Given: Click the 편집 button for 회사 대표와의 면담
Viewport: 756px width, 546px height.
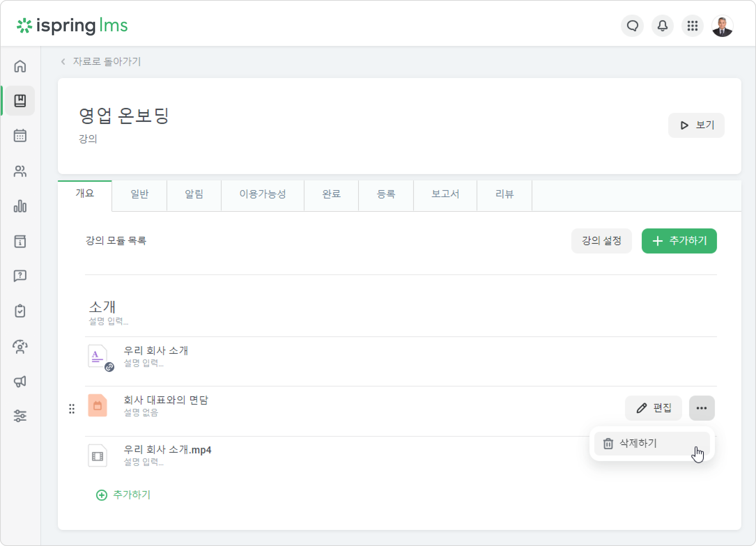Looking at the screenshot, I should point(653,408).
